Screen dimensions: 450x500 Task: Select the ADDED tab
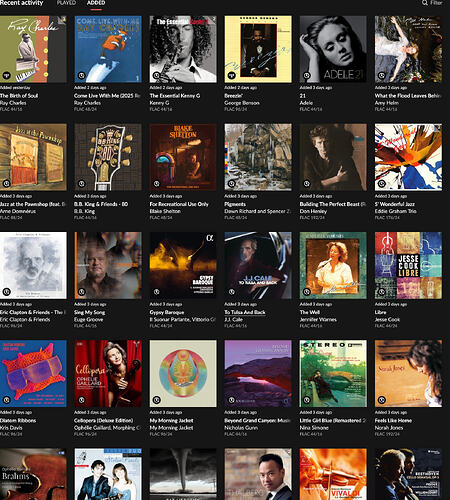(96, 3)
